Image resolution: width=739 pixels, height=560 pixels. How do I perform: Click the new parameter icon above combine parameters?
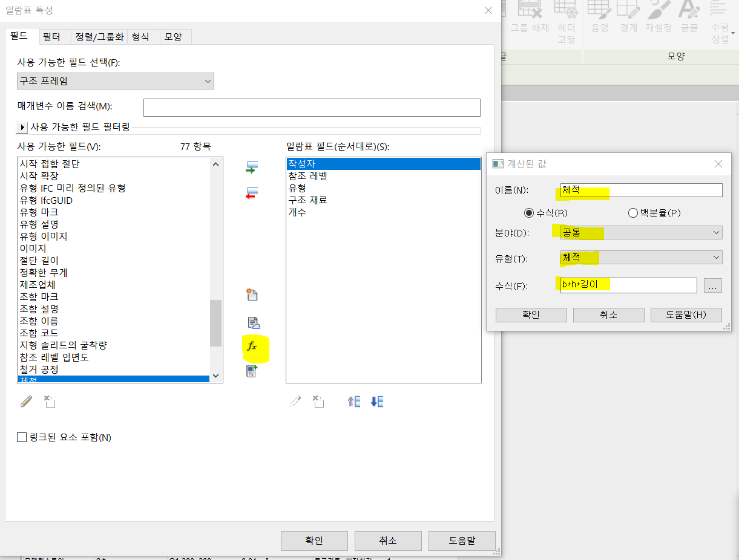(252, 295)
